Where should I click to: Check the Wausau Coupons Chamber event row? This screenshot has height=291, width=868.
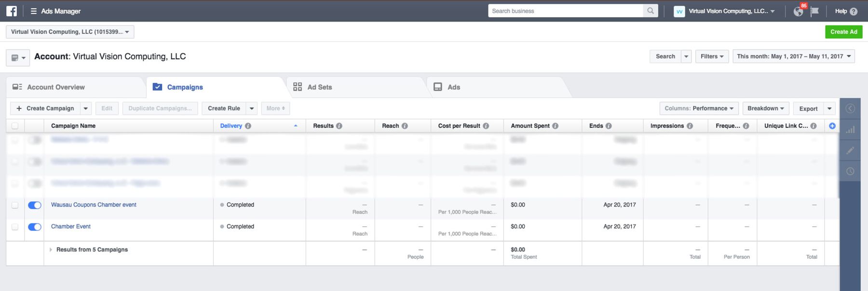click(15, 205)
